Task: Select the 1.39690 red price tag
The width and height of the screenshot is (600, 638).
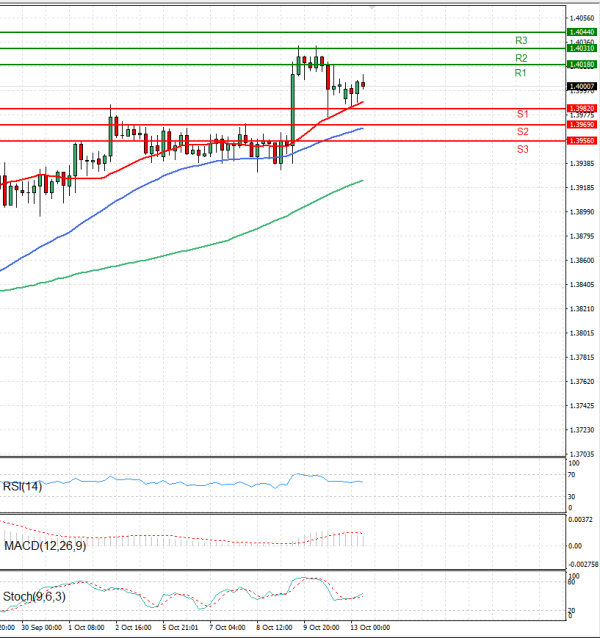Action: point(581,125)
